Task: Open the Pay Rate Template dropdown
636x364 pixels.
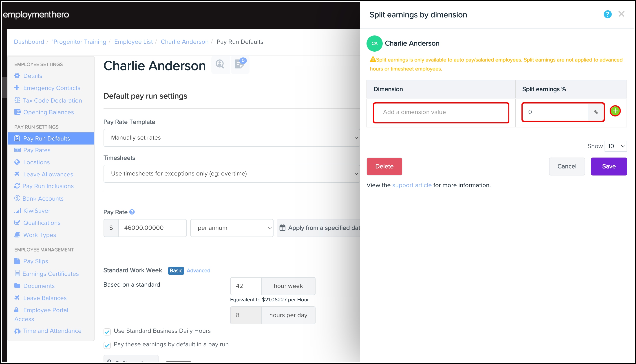Action: [231, 138]
